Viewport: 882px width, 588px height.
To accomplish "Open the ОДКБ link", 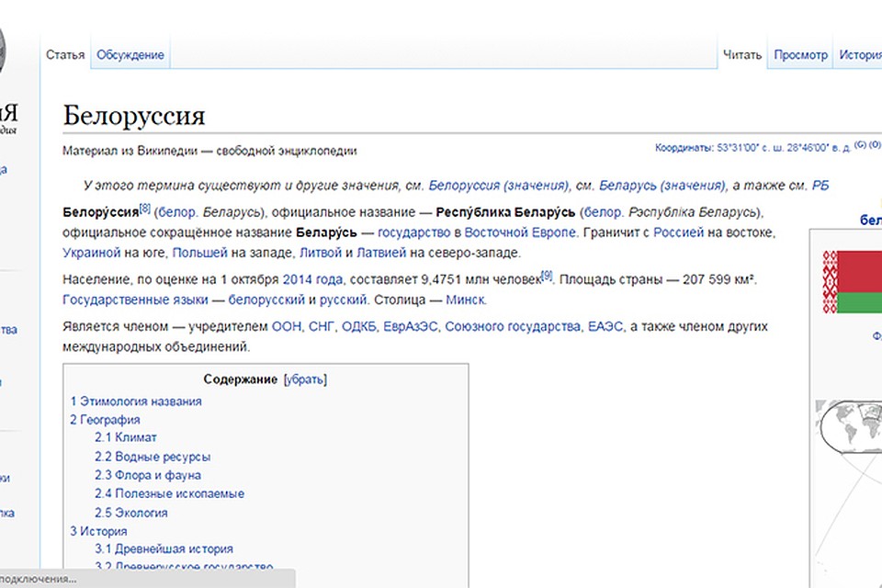I will [359, 326].
